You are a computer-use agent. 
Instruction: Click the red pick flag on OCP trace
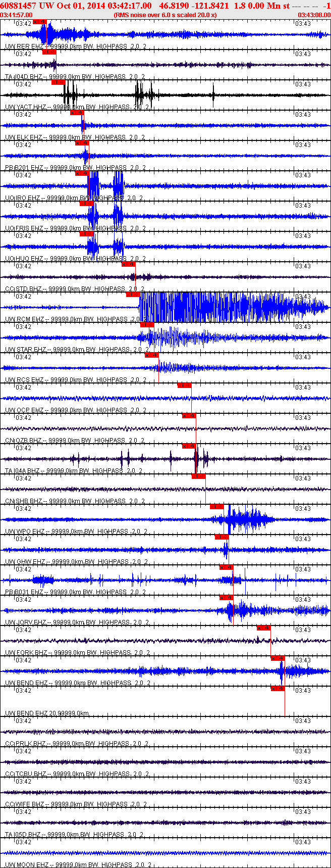[x=185, y=385]
